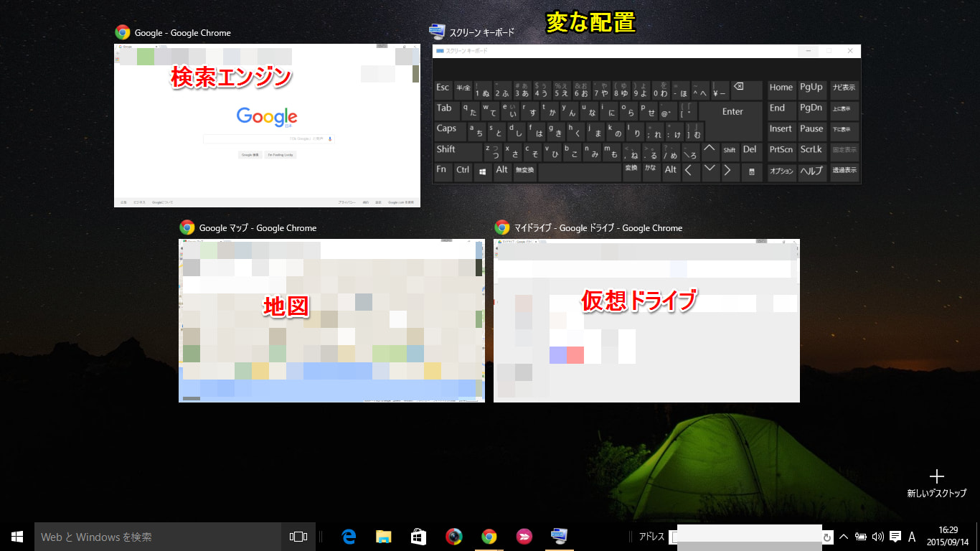Click the アドレス address toolbar input field
The image size is (980, 551).
click(746, 537)
